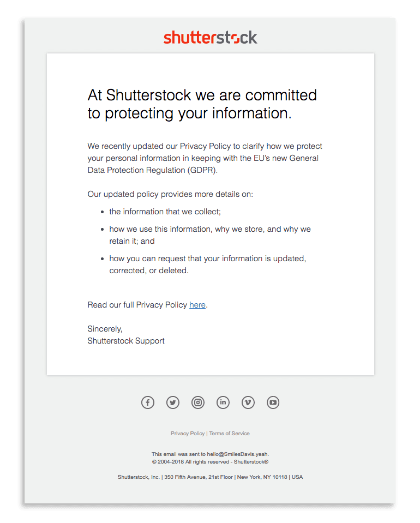Screen dimensions: 420x523
Task: Open the YouTube social icon
Action: tap(273, 402)
